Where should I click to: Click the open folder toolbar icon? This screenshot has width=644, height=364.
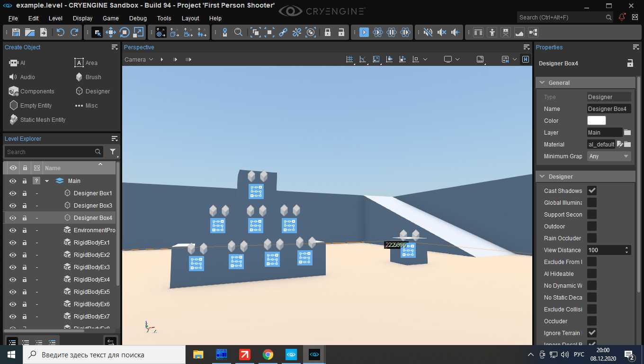coord(30,32)
